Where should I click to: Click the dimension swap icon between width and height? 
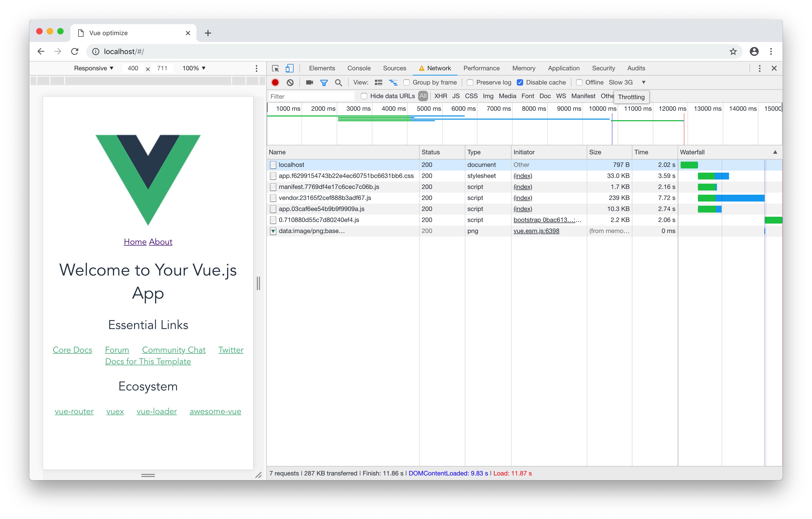(x=148, y=69)
